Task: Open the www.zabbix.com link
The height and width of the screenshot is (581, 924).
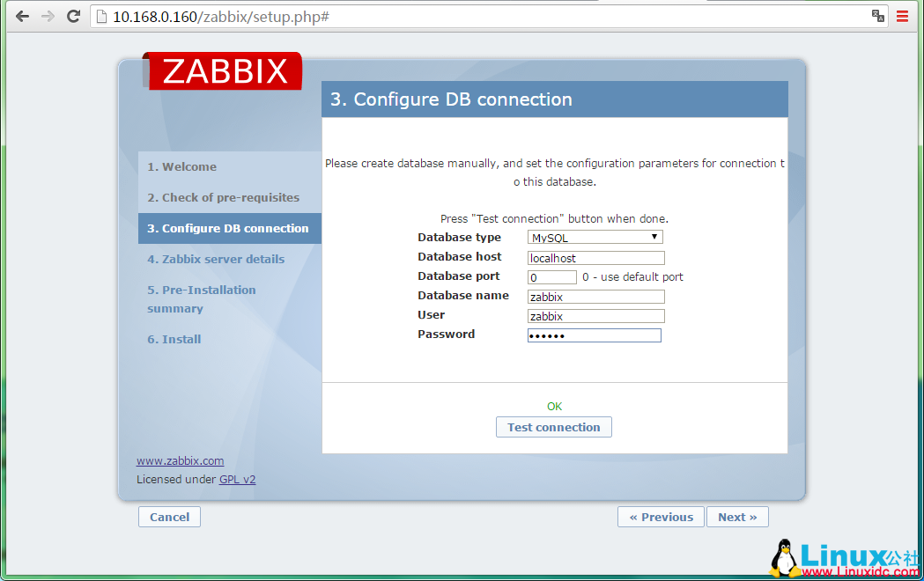Action: point(180,460)
